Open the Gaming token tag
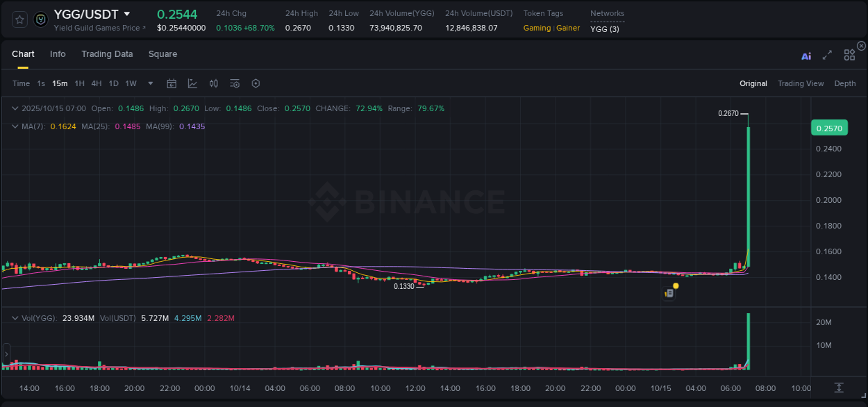The image size is (868, 407). coord(536,28)
